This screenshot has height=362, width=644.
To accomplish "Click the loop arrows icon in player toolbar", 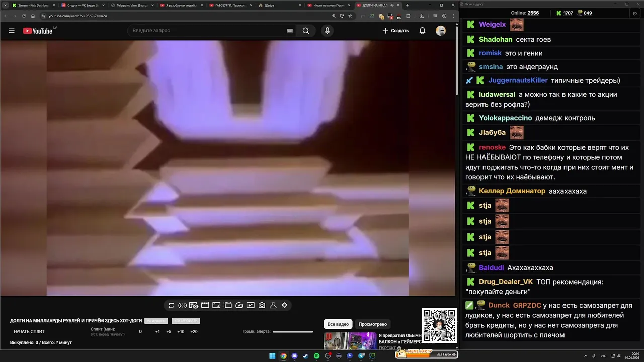I will [171, 305].
